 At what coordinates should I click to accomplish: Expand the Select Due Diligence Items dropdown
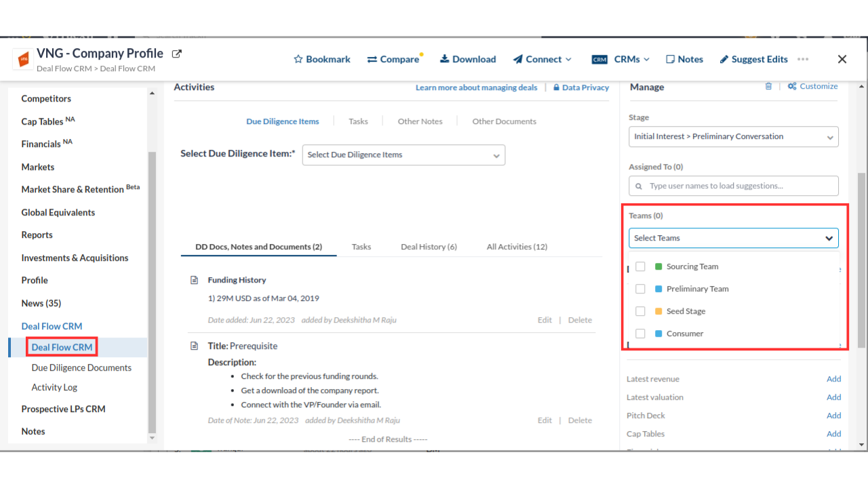click(x=403, y=155)
